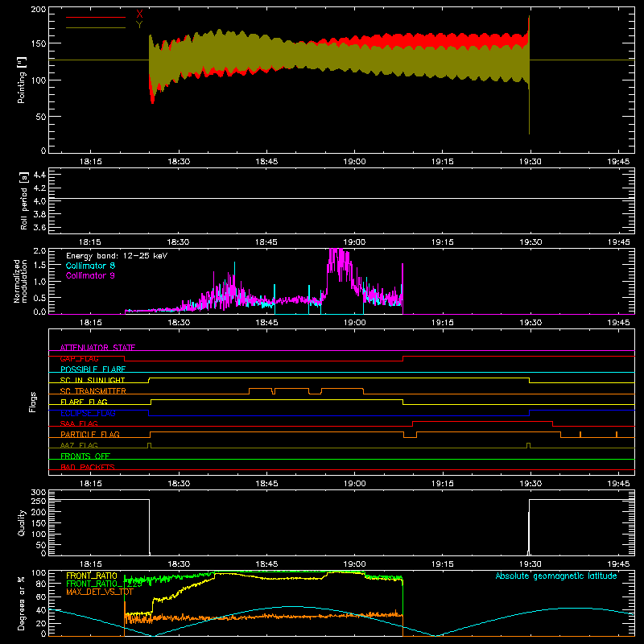This screenshot has width=644, height=644.
Task: Click the 4.4 tick on Roll period axis
Action: tap(39, 175)
